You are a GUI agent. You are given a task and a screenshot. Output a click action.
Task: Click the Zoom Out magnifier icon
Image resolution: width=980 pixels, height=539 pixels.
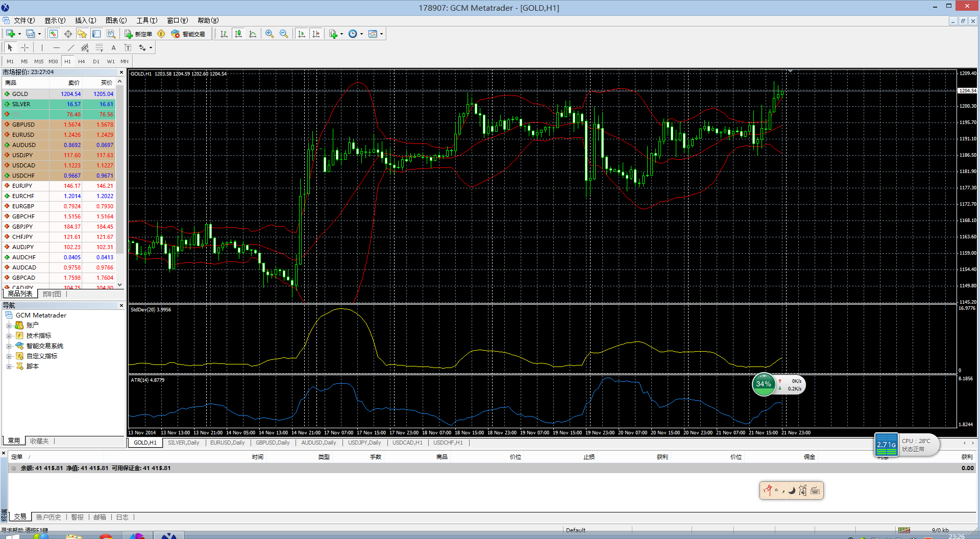tap(284, 34)
